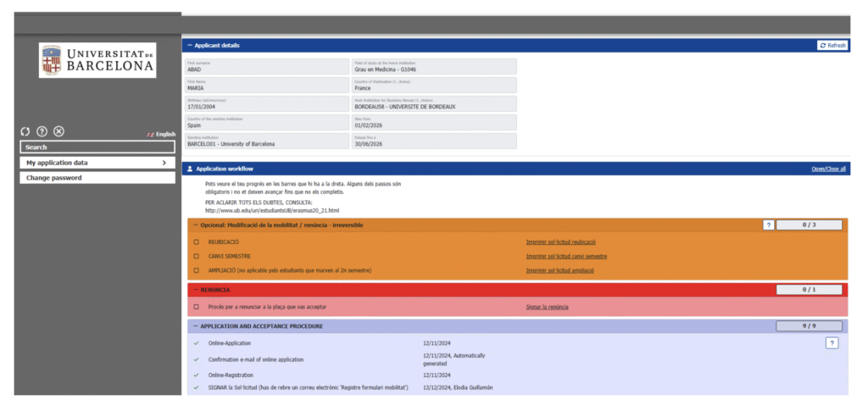The width and height of the screenshot is (868, 417).
Task: Click the Search input field
Action: (x=97, y=147)
